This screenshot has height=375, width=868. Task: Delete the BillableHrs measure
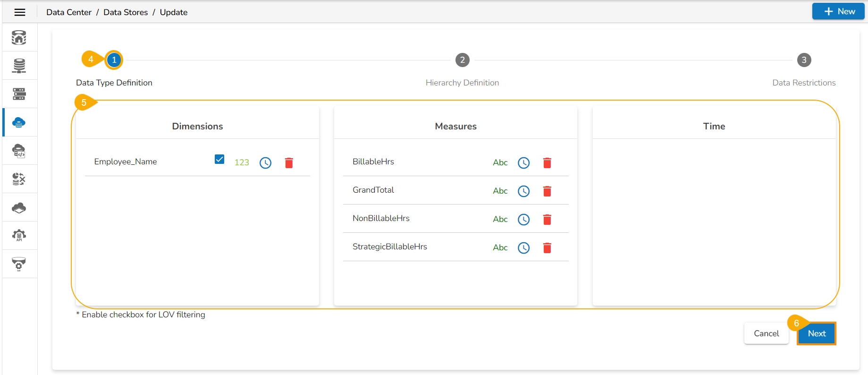(547, 163)
